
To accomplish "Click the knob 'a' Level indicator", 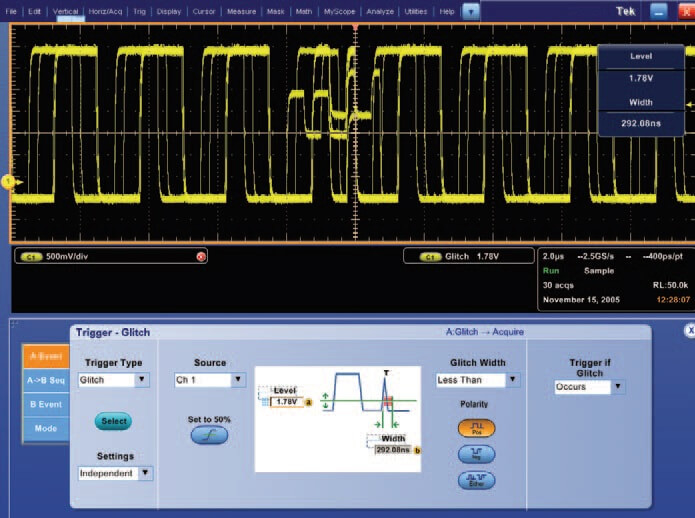I will coord(309,402).
